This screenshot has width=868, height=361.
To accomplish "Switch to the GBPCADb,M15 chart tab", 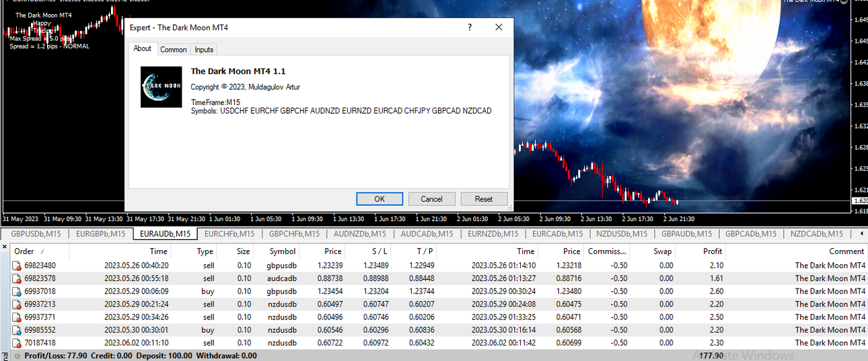I will point(750,234).
